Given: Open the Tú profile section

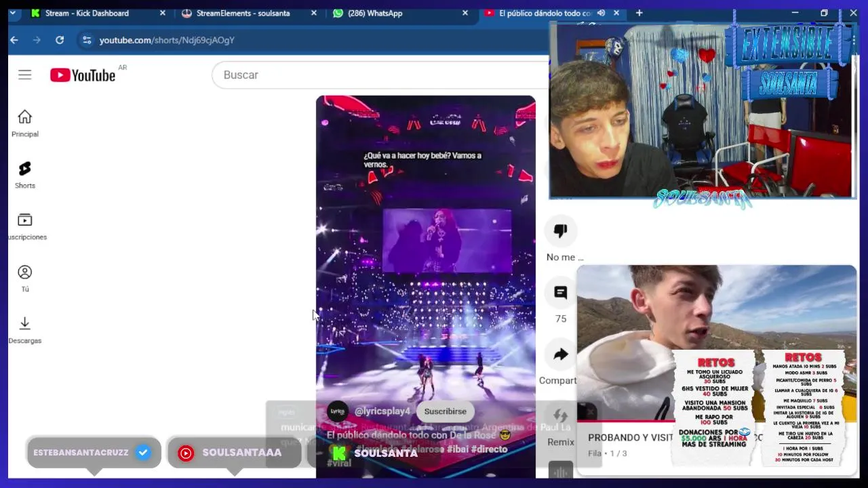Looking at the screenshot, I should point(25,279).
